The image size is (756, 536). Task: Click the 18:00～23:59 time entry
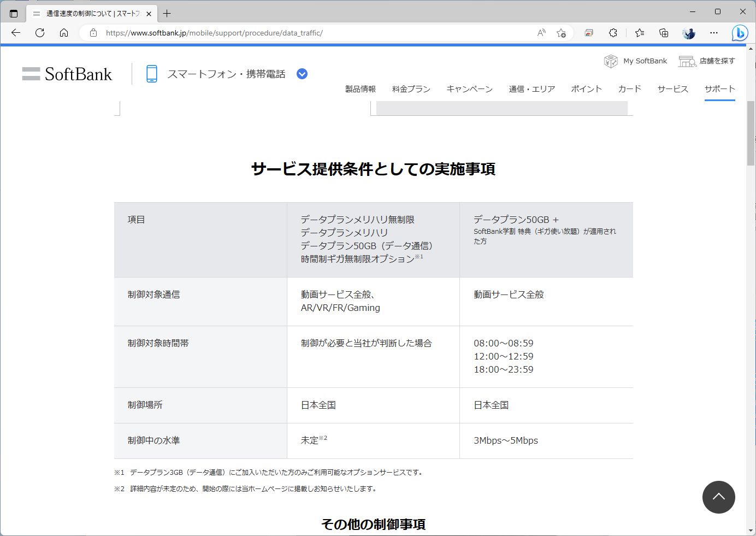(504, 369)
